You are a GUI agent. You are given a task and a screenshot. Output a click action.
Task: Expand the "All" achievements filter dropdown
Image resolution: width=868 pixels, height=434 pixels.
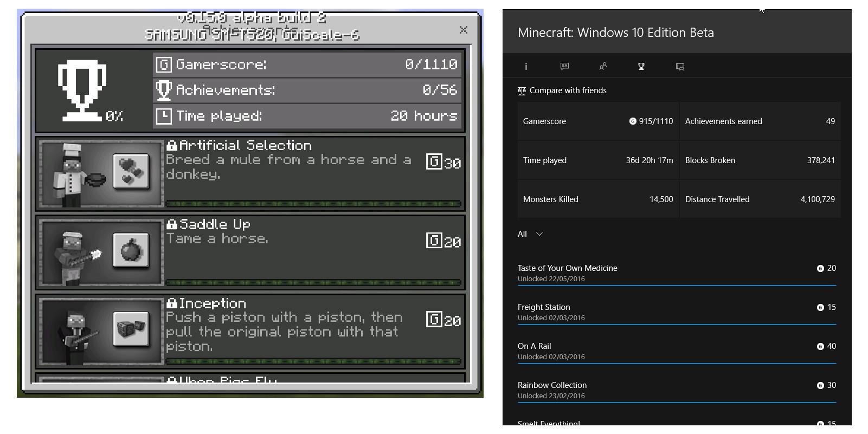point(530,234)
